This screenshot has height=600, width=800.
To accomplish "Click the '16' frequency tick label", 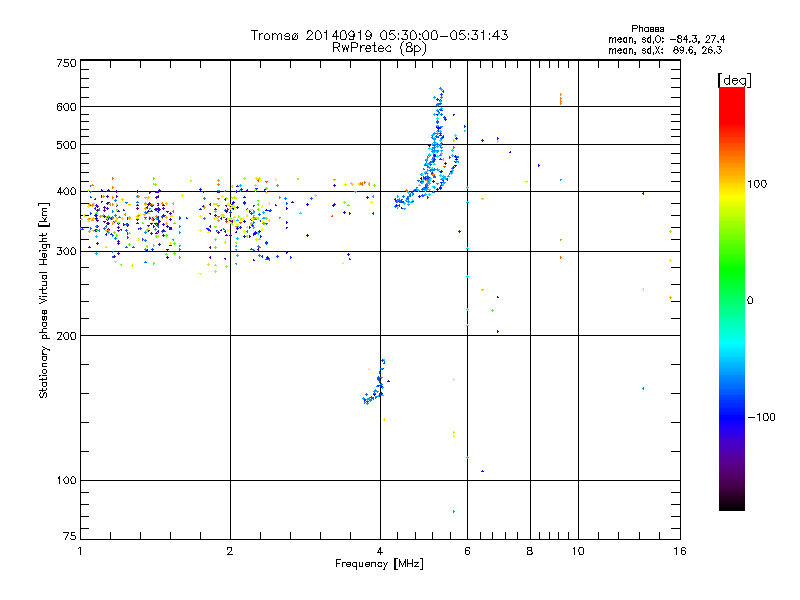I will [680, 551].
